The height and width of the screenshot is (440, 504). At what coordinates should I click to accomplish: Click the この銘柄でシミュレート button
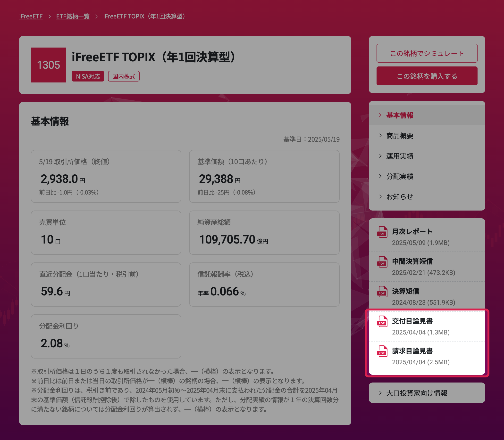click(x=427, y=53)
